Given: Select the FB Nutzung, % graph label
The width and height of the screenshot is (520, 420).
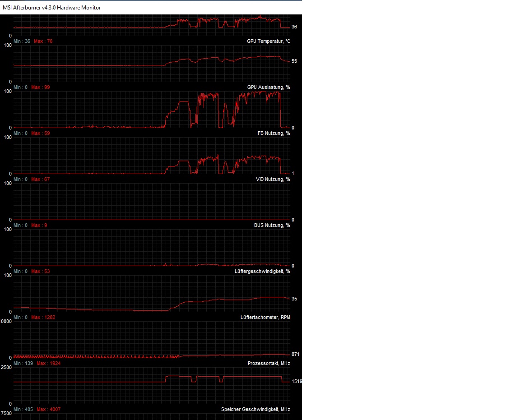Looking at the screenshot, I should coord(274,133).
